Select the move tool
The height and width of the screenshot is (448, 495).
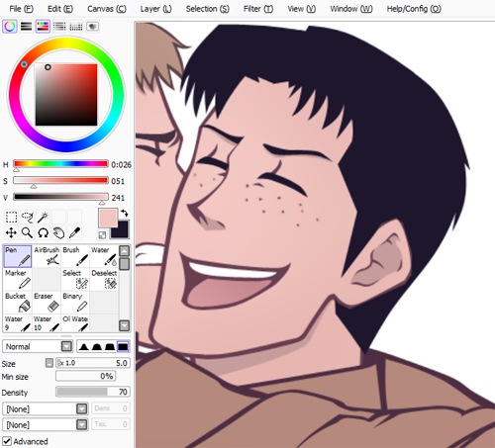click(11, 232)
